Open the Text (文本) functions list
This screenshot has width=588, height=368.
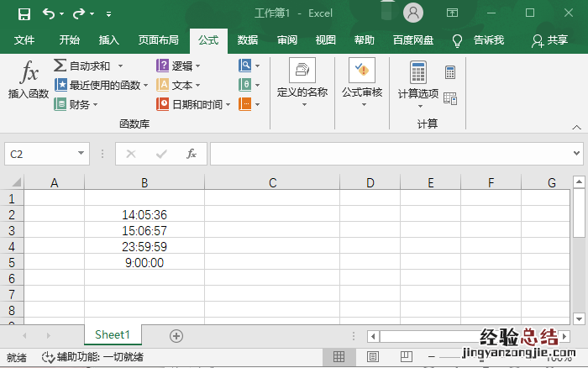[181, 85]
